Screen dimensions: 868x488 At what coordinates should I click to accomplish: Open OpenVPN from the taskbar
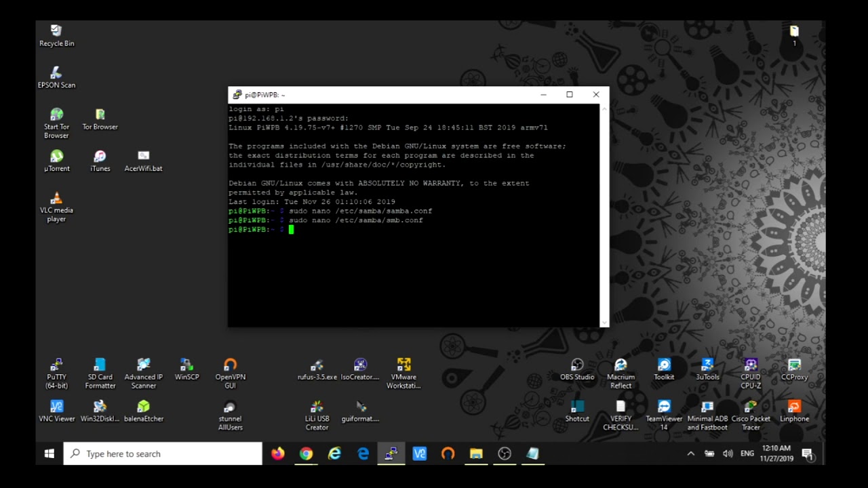tap(448, 453)
